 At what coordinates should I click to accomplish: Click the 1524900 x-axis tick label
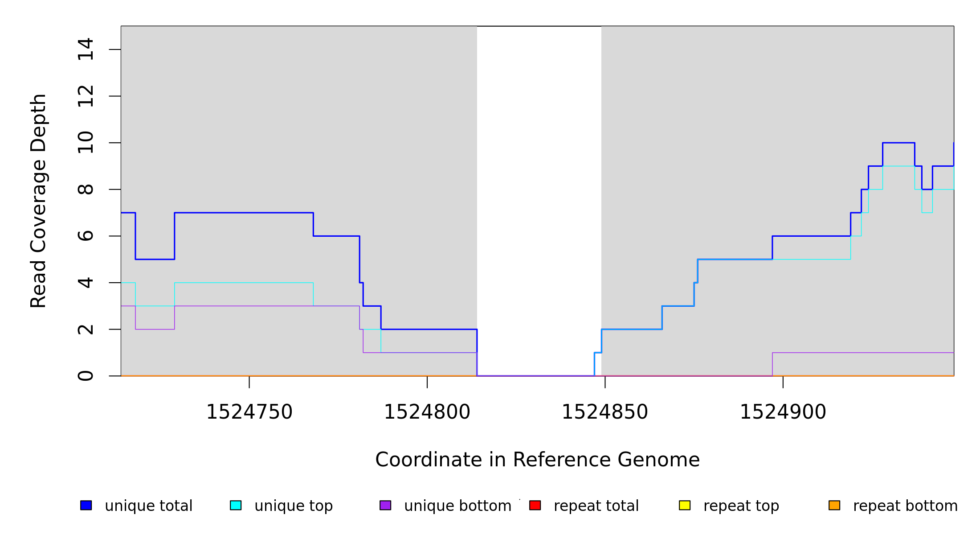tap(783, 412)
